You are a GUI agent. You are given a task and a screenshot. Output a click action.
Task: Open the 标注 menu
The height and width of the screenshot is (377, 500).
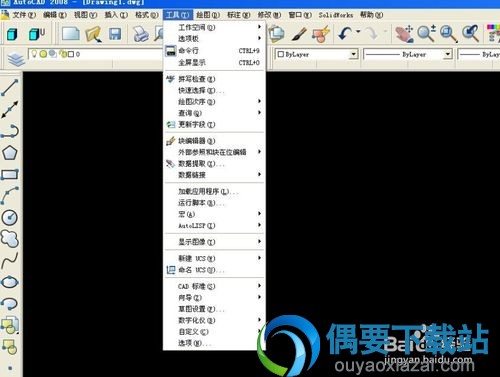(x=238, y=15)
